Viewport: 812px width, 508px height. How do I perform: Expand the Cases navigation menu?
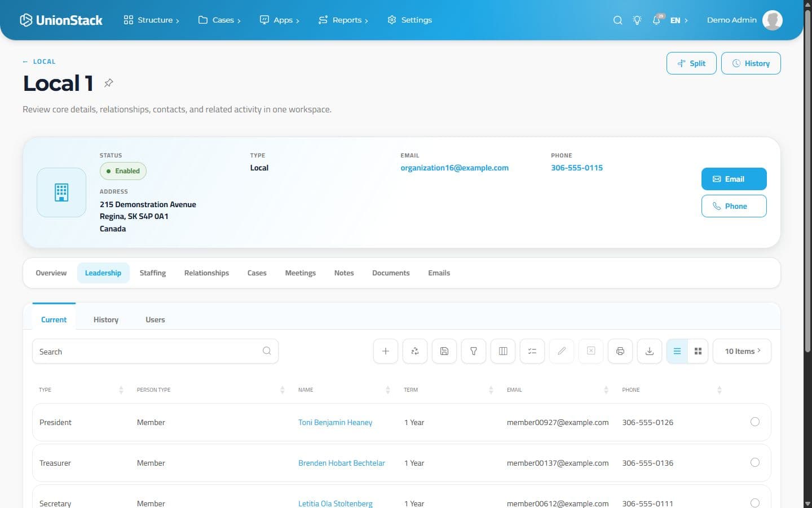[219, 20]
